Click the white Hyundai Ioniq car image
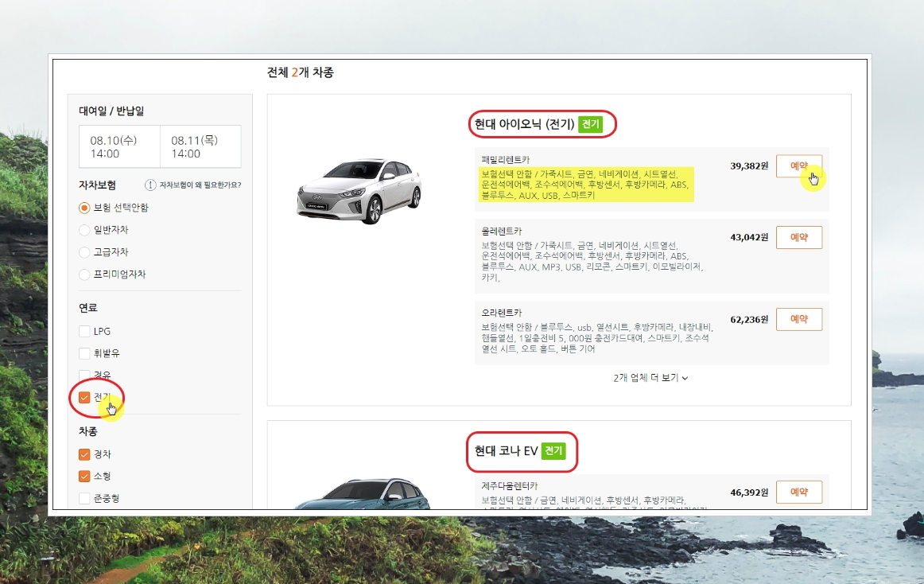Viewport: 924px width, 584px height. (x=359, y=190)
